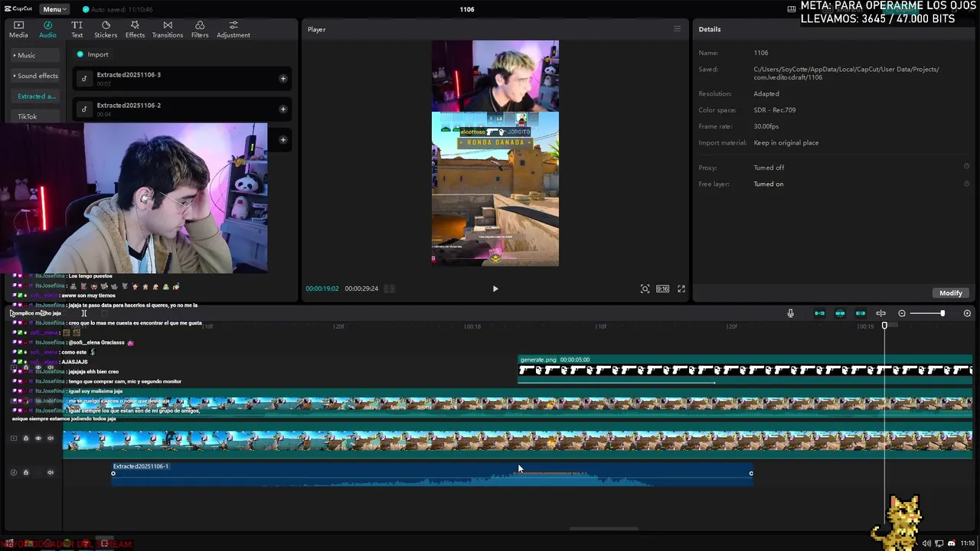Click the total duration 00:00:29:24
980x551 pixels.
(x=361, y=289)
